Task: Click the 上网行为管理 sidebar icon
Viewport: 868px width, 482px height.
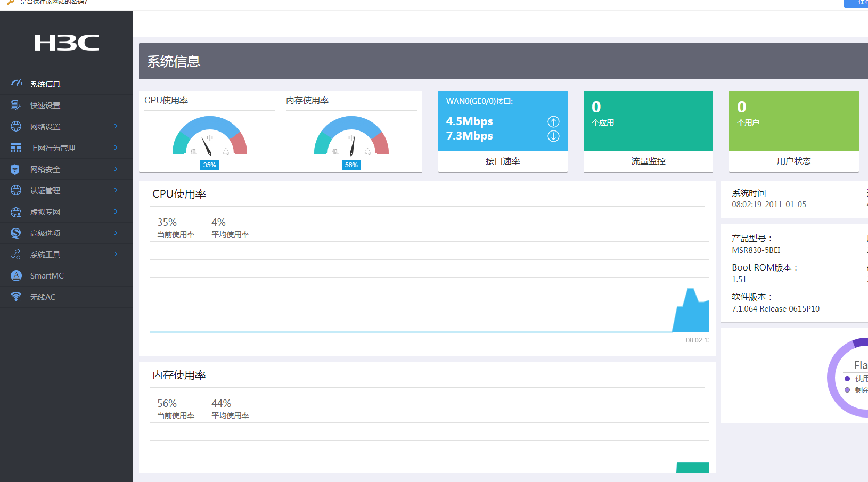Action: pyautogui.click(x=16, y=148)
